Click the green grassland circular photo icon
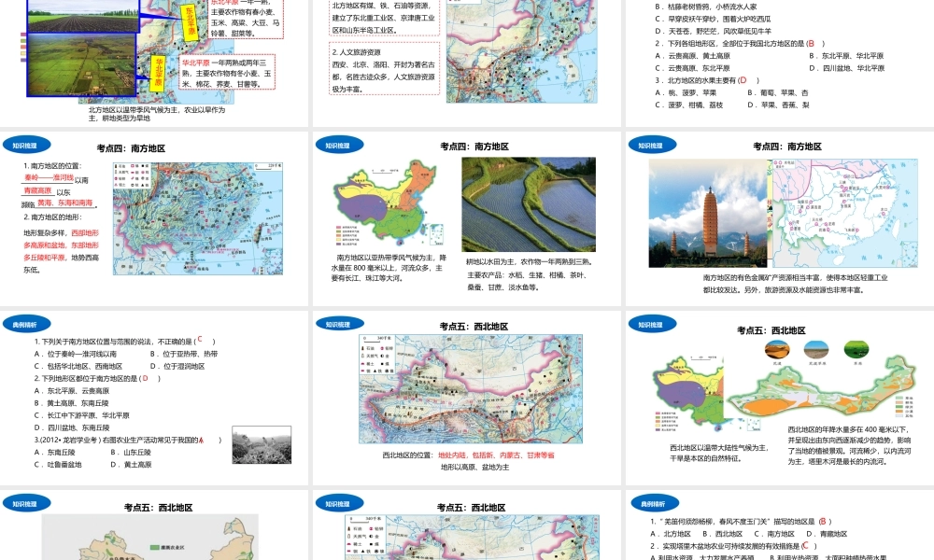Screen dimensions: 934x560 tap(856, 350)
